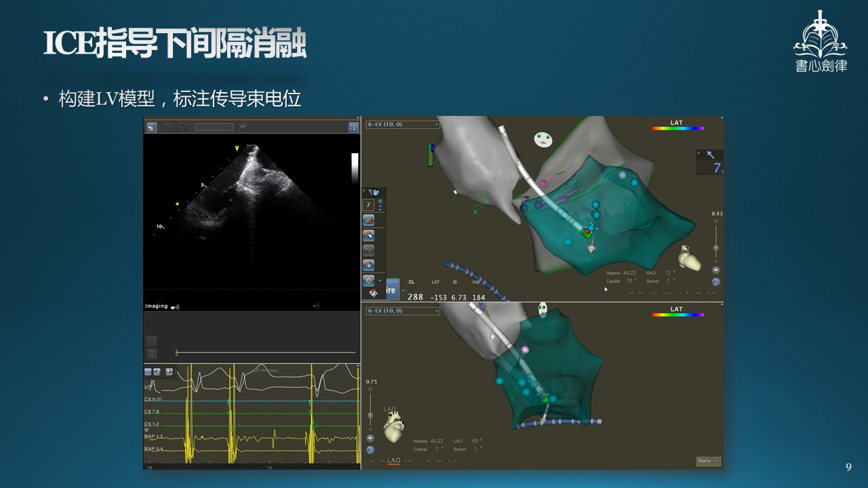Switch upper map to RL view
Viewport: 868px width, 488px height.
[688, 293]
